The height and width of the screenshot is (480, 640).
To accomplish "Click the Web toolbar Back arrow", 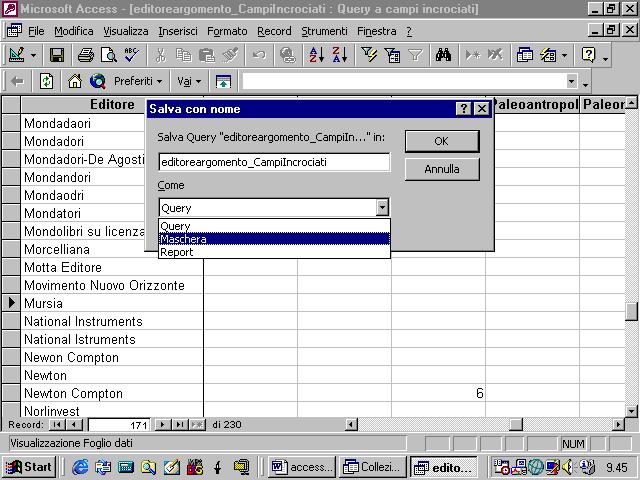I will 17,82.
